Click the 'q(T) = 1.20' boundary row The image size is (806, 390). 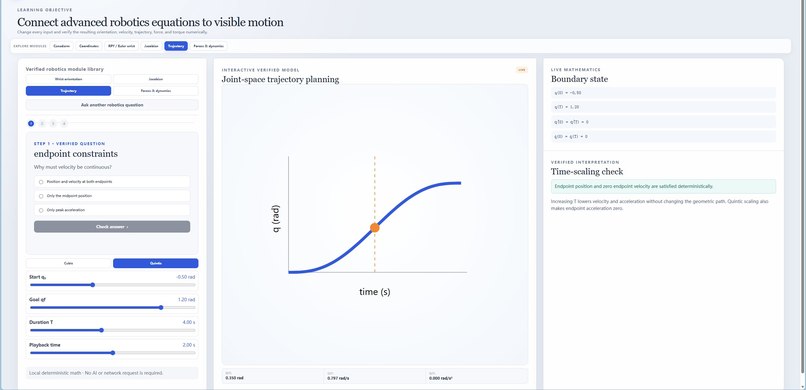point(663,107)
